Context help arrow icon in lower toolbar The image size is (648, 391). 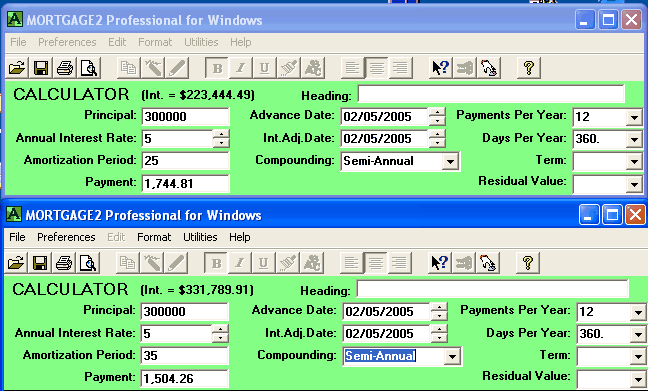(x=440, y=263)
